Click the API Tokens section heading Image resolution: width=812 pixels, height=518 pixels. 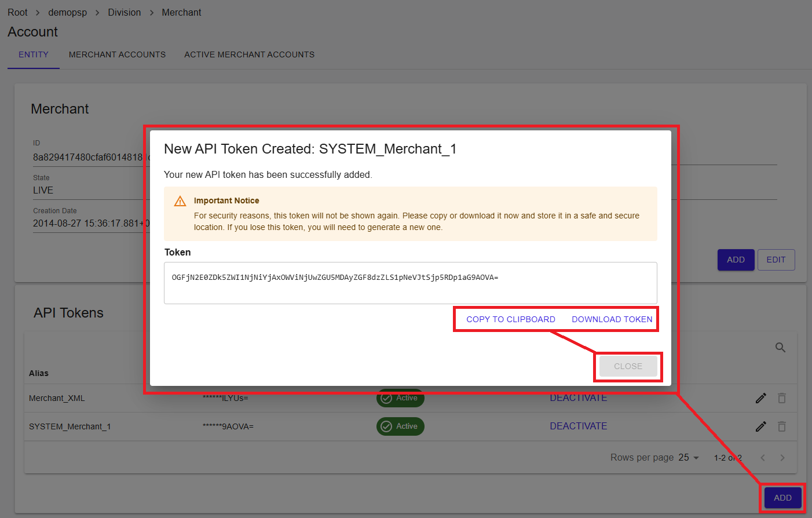pos(68,313)
